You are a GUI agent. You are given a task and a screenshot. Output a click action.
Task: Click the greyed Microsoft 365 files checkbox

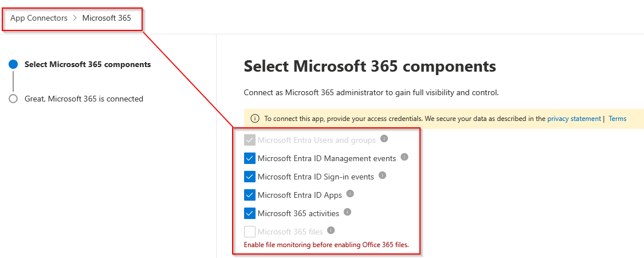(250, 232)
